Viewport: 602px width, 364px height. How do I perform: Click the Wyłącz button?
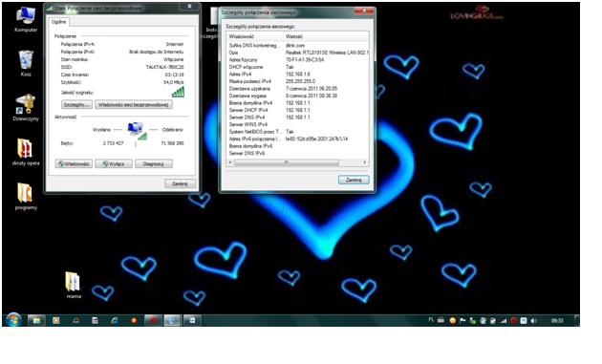[x=114, y=164]
